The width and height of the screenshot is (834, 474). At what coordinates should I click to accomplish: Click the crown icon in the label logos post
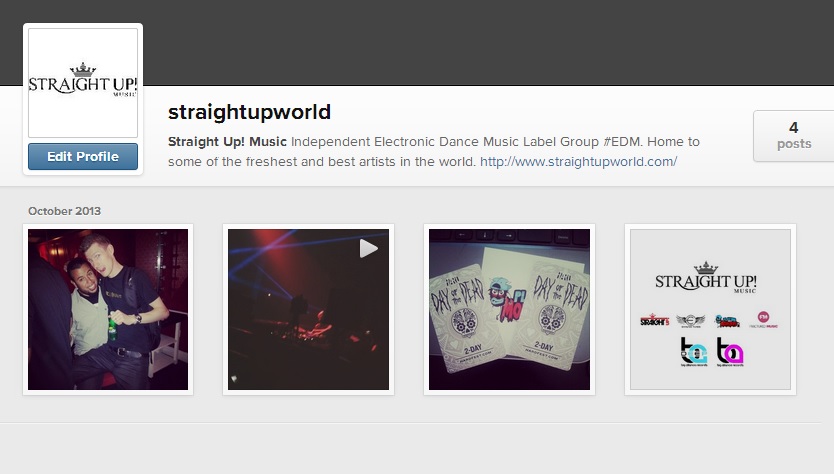(706, 268)
